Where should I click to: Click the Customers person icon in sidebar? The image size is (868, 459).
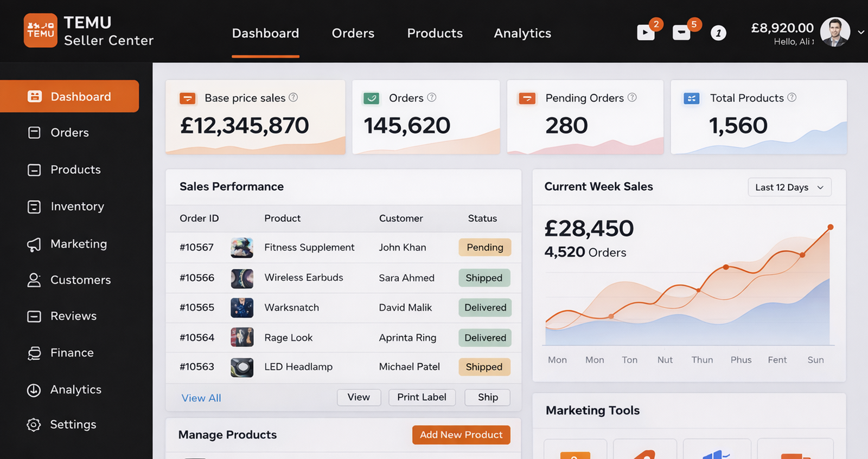34,280
